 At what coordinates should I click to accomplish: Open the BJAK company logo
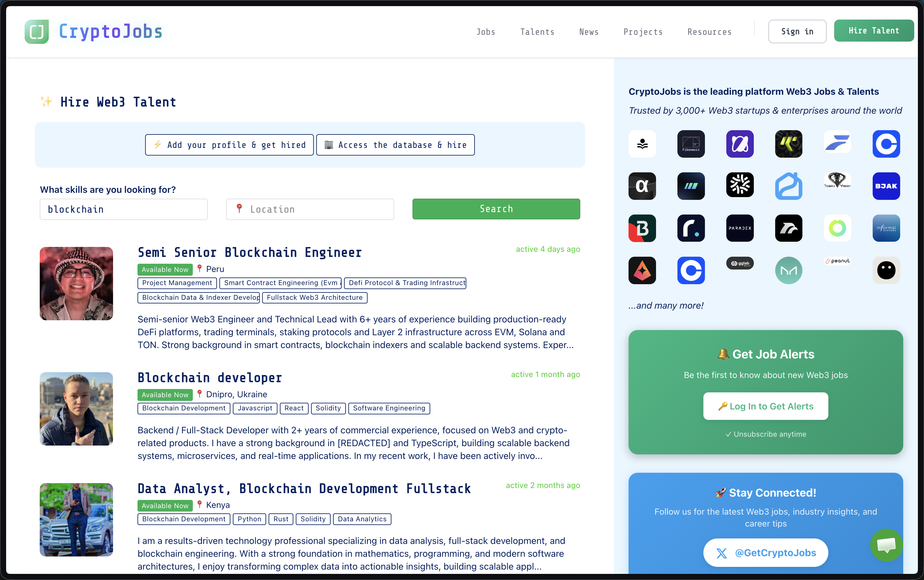tap(886, 186)
